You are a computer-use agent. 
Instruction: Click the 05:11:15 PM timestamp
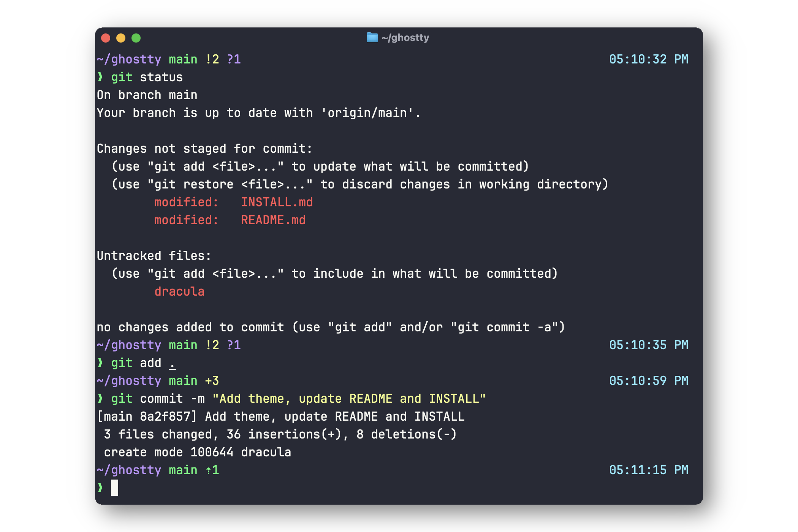[649, 470]
